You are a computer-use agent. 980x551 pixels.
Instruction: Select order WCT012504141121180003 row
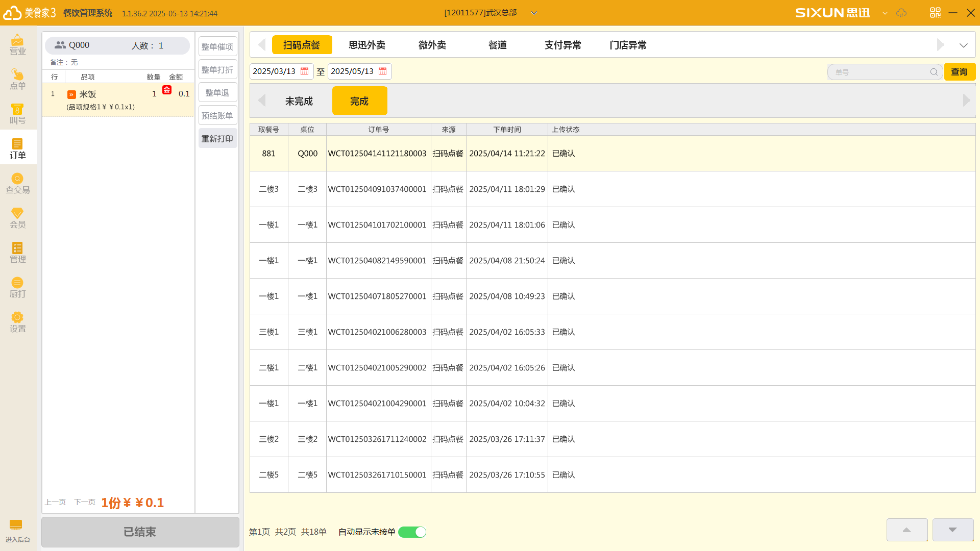612,154
